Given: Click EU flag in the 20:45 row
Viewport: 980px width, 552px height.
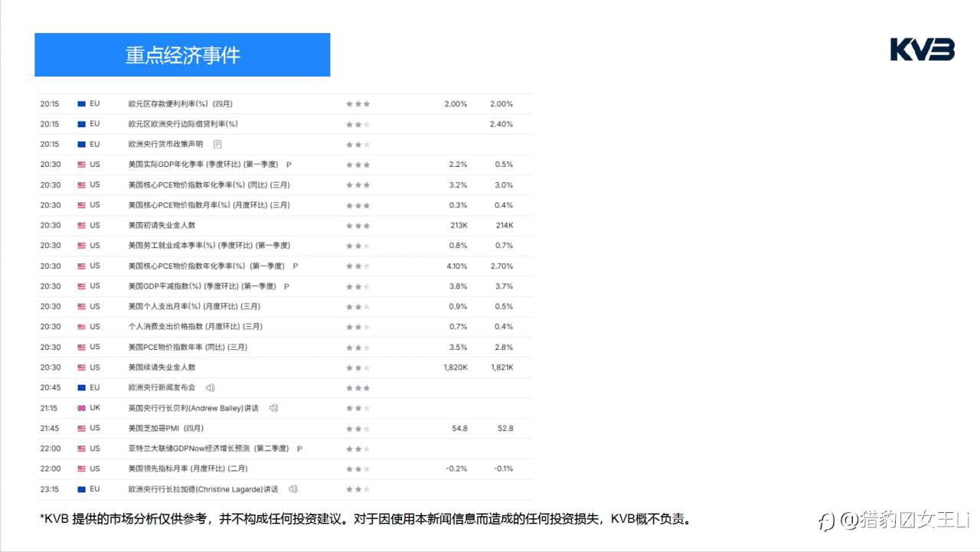Looking at the screenshot, I should [81, 387].
